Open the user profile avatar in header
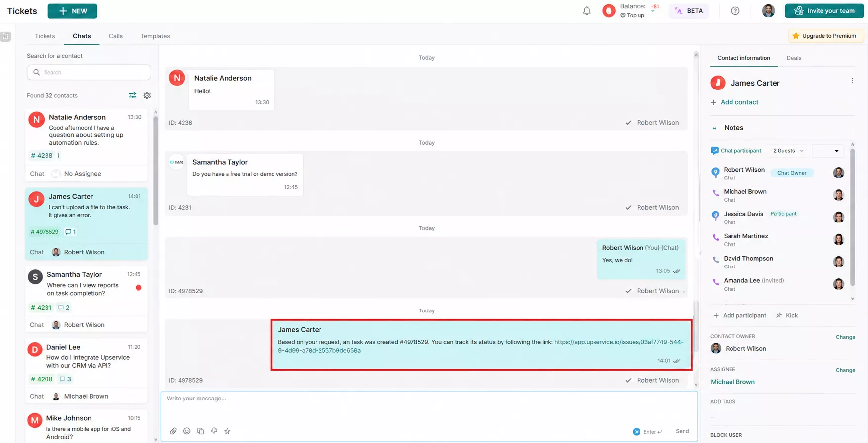 768,11
